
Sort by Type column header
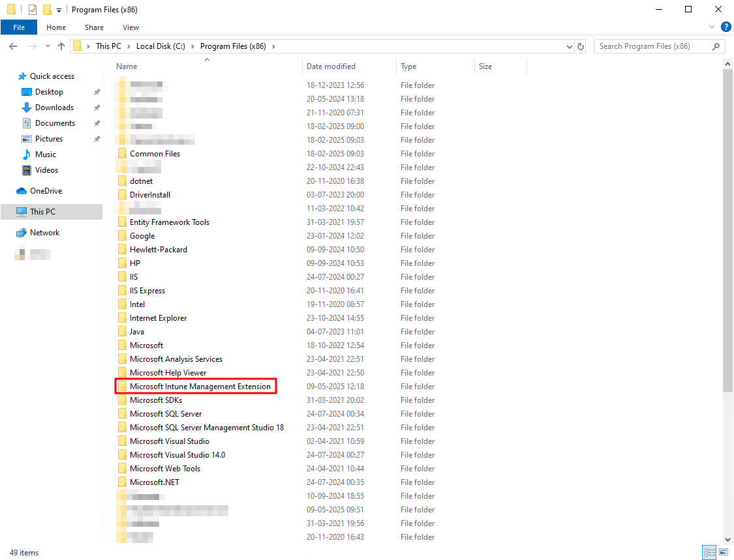[x=408, y=66]
